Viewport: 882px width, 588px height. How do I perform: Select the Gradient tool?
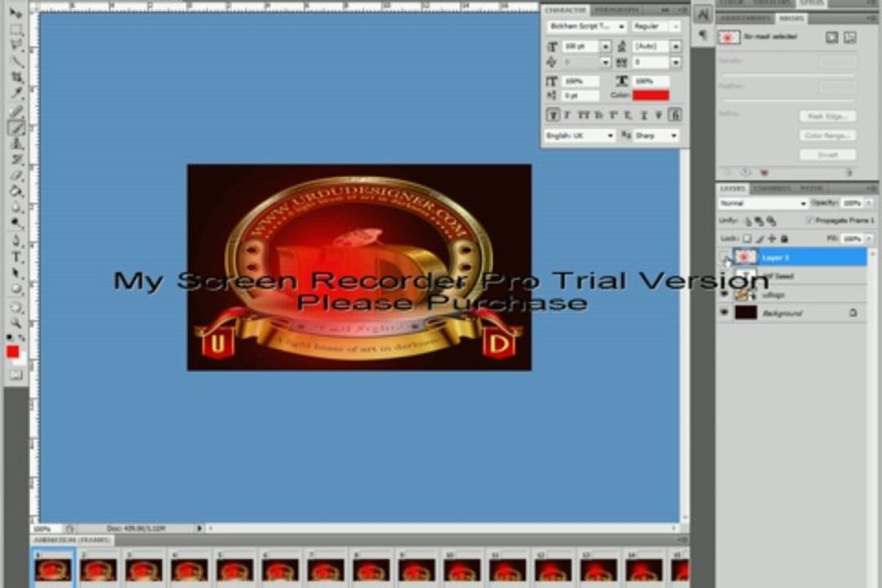pos(16,191)
